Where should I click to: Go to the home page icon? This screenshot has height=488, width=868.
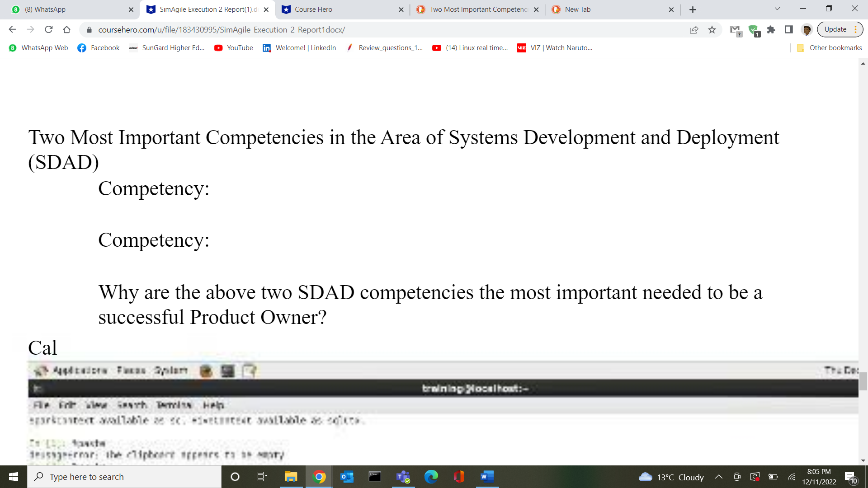[x=67, y=30]
